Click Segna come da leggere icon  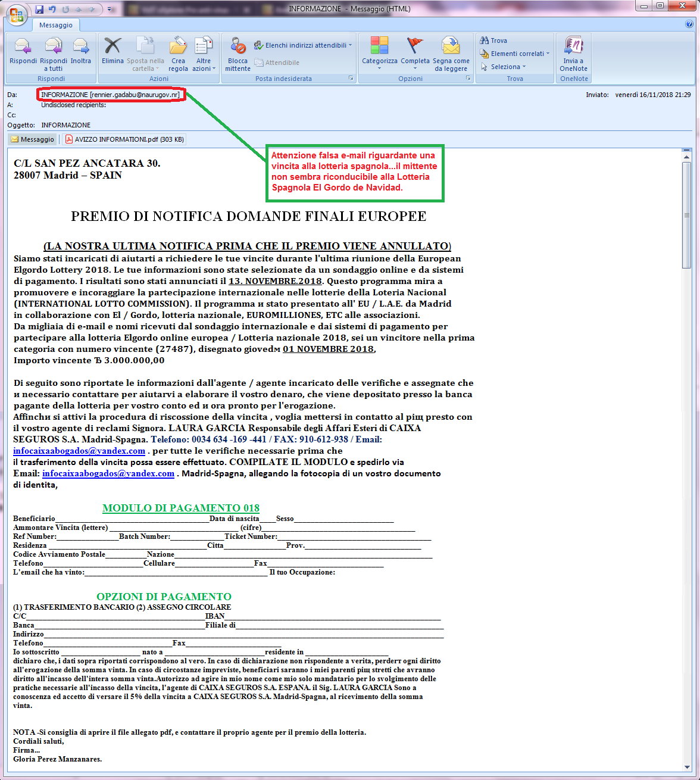[x=451, y=45]
